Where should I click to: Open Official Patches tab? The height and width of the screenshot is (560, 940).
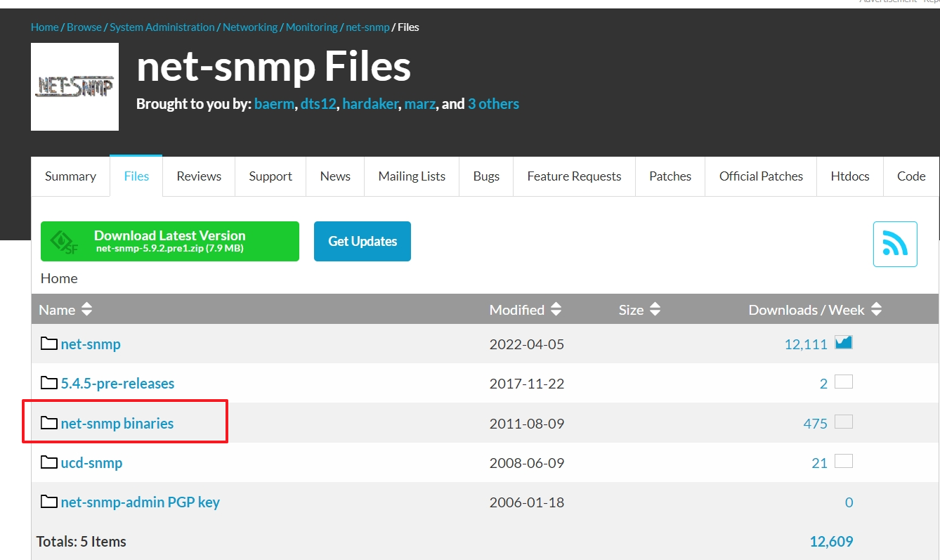click(761, 176)
